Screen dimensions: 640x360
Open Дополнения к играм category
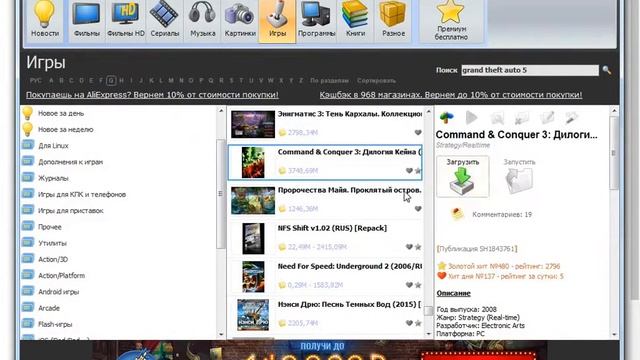70,162
